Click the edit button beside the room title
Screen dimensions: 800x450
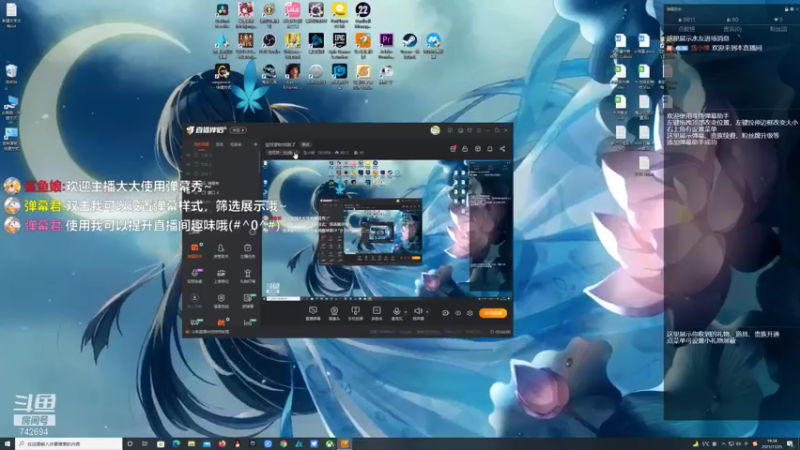(306, 144)
